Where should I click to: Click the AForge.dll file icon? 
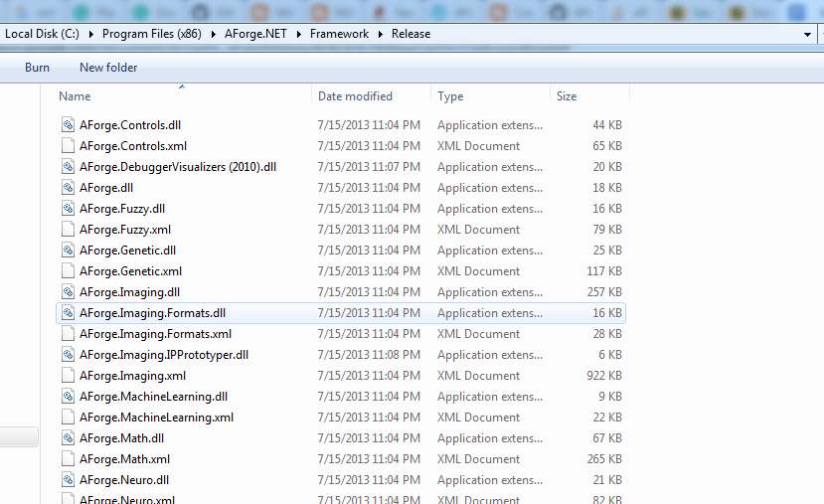(x=68, y=188)
